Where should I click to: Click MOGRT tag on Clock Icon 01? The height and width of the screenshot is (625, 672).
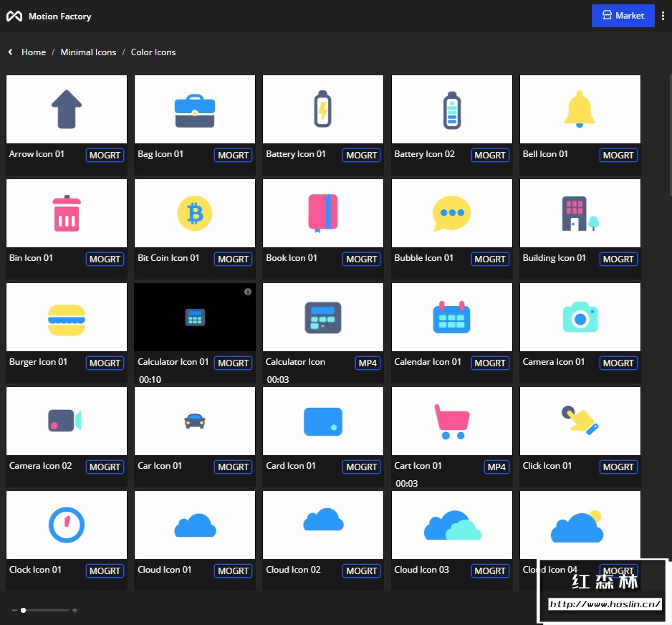pyautogui.click(x=105, y=571)
